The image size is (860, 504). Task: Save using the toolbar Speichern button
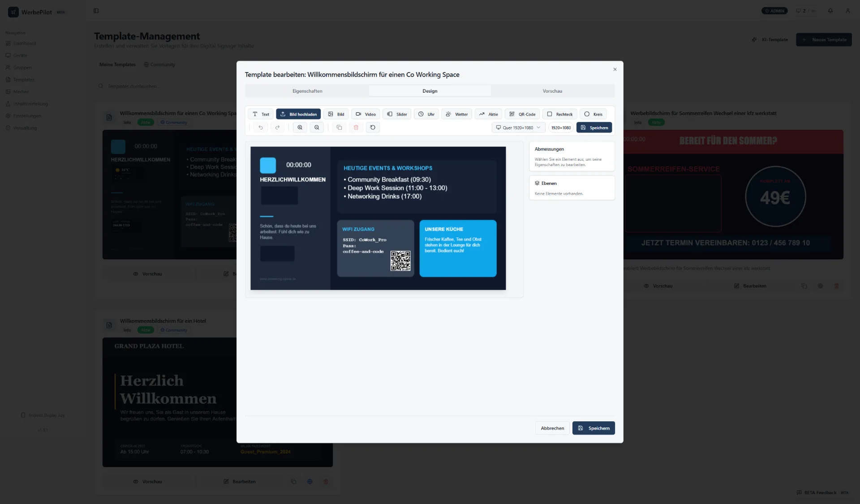(x=594, y=128)
